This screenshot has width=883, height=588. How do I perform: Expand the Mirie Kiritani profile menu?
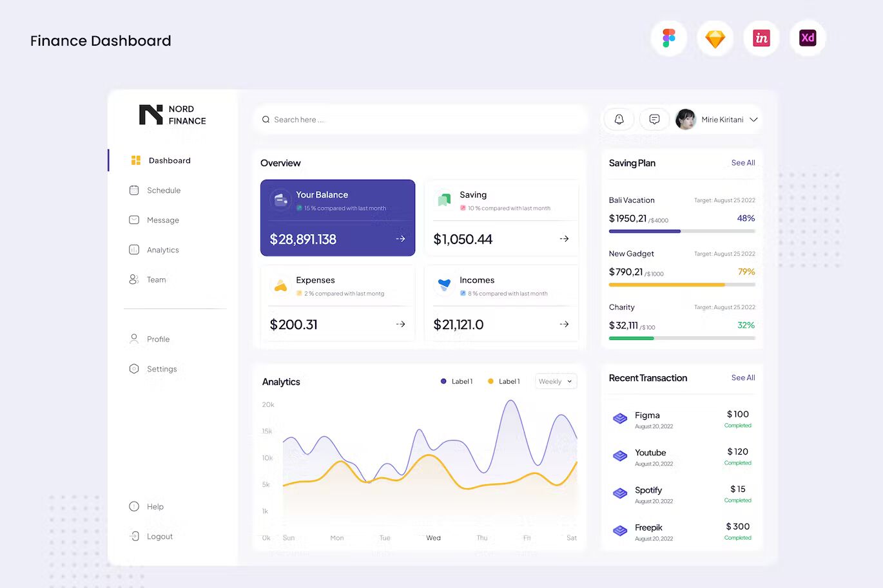point(753,120)
